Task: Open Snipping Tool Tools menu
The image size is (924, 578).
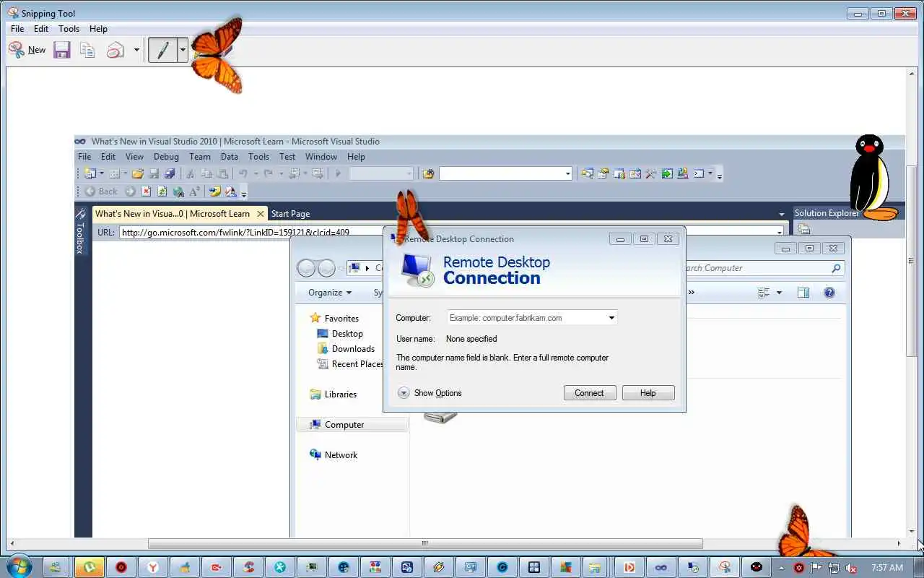Action: (x=69, y=29)
